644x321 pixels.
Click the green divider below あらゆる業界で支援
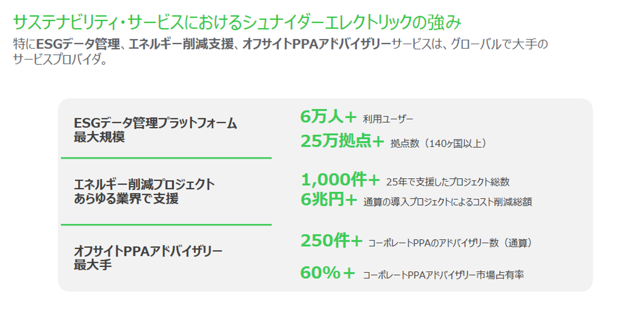click(166, 224)
